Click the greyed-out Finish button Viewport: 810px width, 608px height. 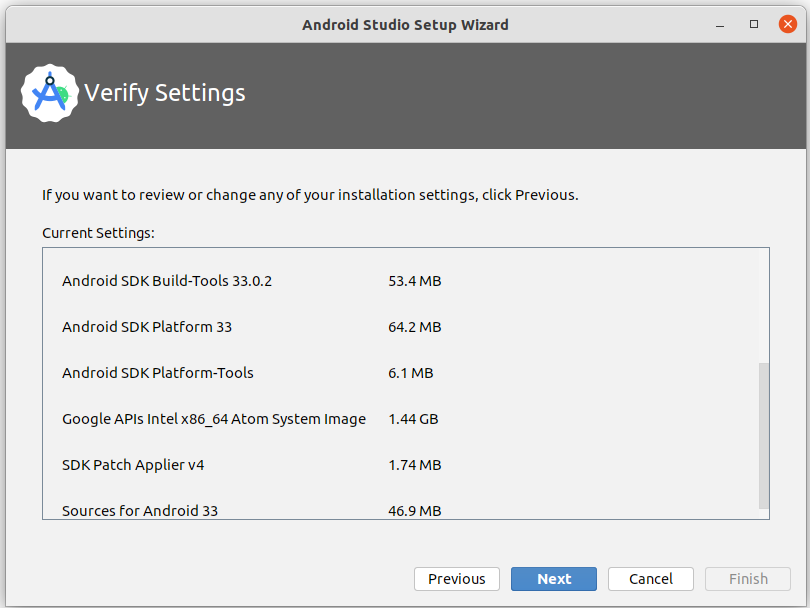747,579
